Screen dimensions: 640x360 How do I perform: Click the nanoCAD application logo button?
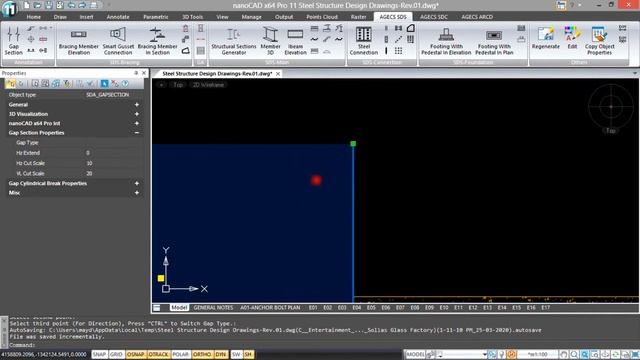tap(9, 8)
